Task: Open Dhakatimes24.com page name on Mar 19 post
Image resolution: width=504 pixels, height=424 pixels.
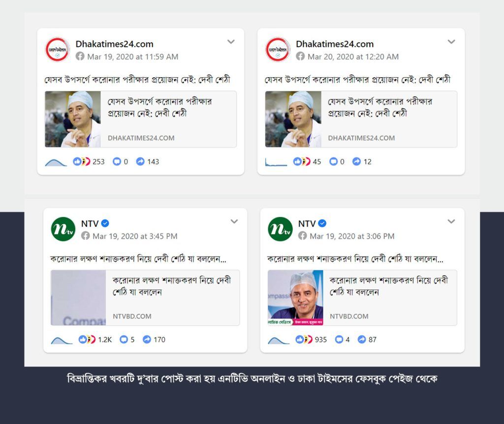Action: click(114, 44)
